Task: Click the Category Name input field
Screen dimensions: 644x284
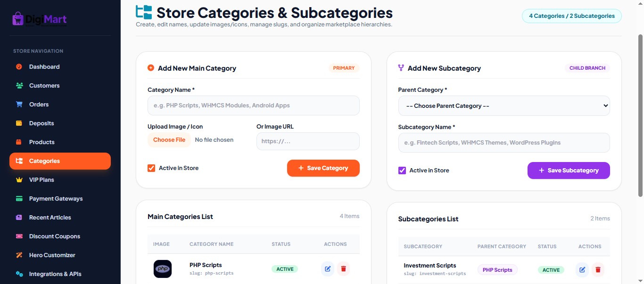Action: pos(254,105)
